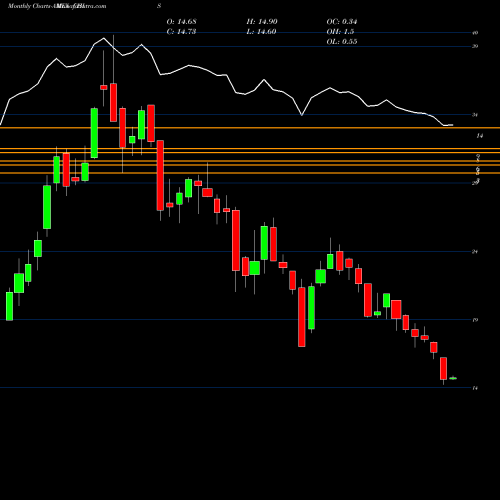Click the '14' label below top orange line

(480, 136)
